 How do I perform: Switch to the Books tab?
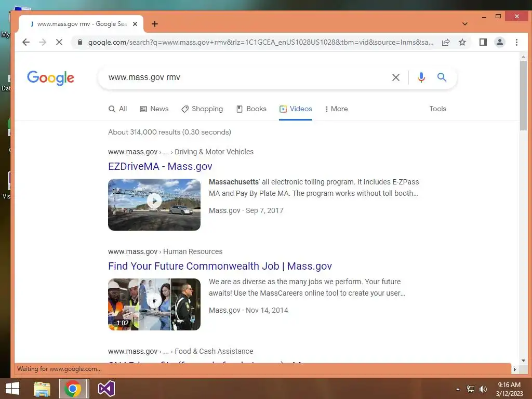point(251,109)
